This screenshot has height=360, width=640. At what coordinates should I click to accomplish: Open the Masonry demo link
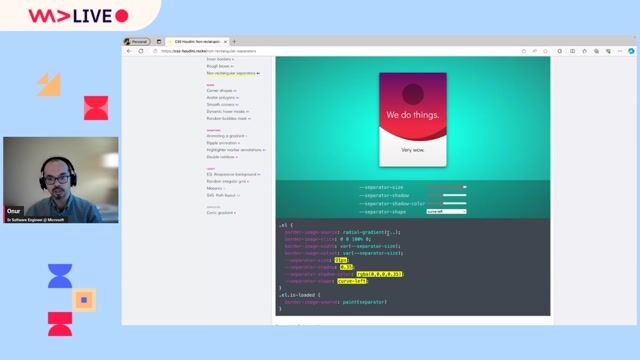coord(216,189)
